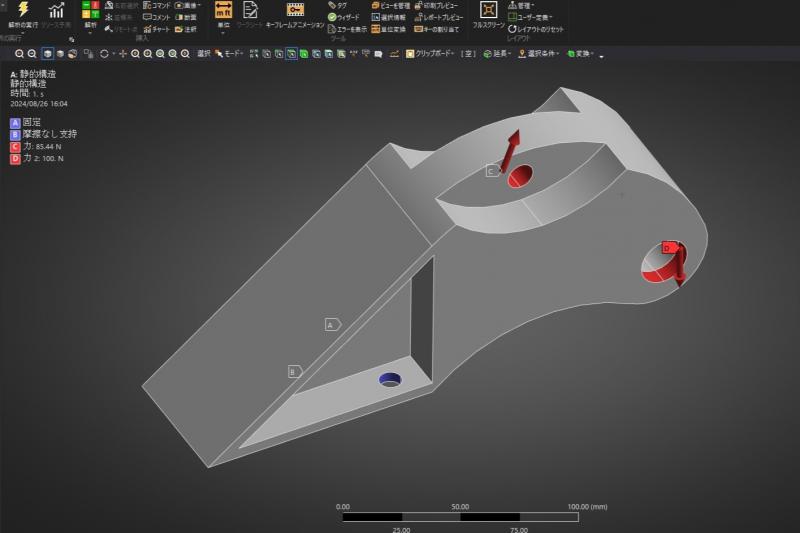This screenshot has width=800, height=533.
Task: Click the rotate view tool icon
Action: [x=104, y=53]
